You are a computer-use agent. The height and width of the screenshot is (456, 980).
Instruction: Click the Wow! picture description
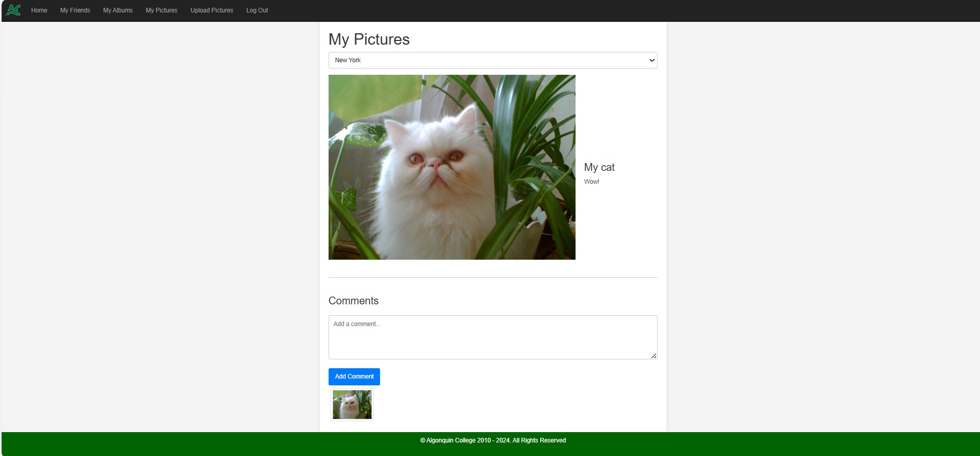[592, 182]
